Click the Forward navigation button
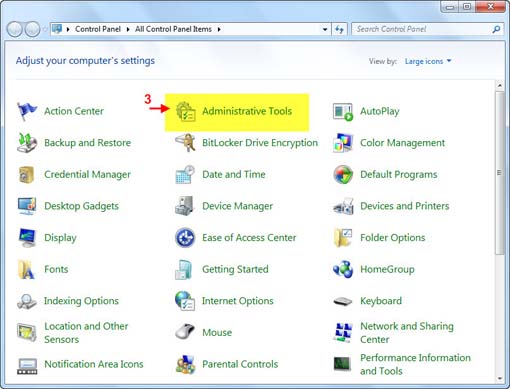This screenshot has width=510, height=389. (33, 29)
